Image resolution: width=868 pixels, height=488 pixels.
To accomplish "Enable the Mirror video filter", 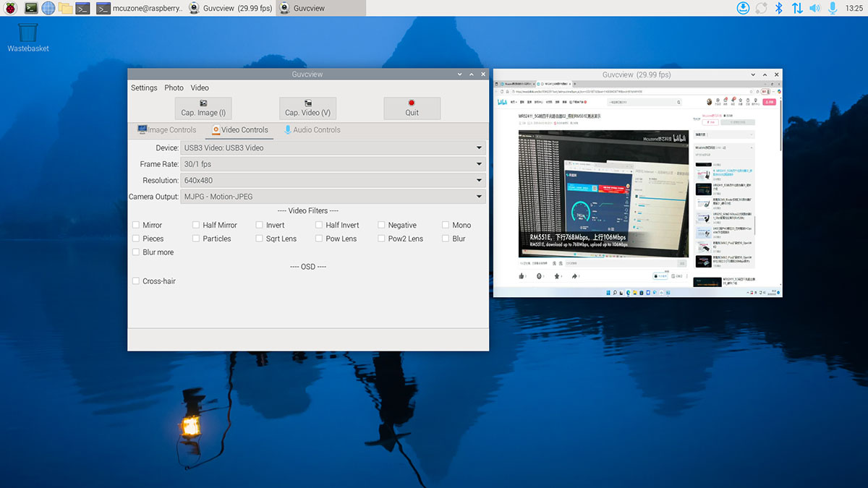I will tap(136, 225).
